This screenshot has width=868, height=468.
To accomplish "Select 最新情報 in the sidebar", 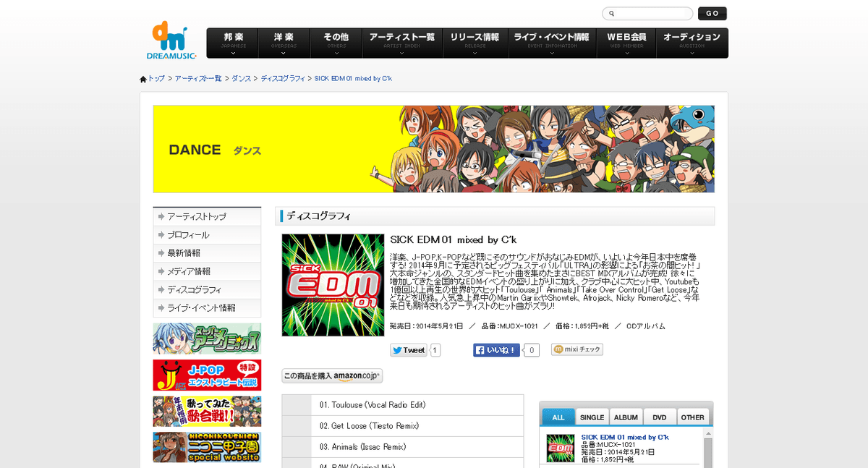I will click(x=207, y=253).
